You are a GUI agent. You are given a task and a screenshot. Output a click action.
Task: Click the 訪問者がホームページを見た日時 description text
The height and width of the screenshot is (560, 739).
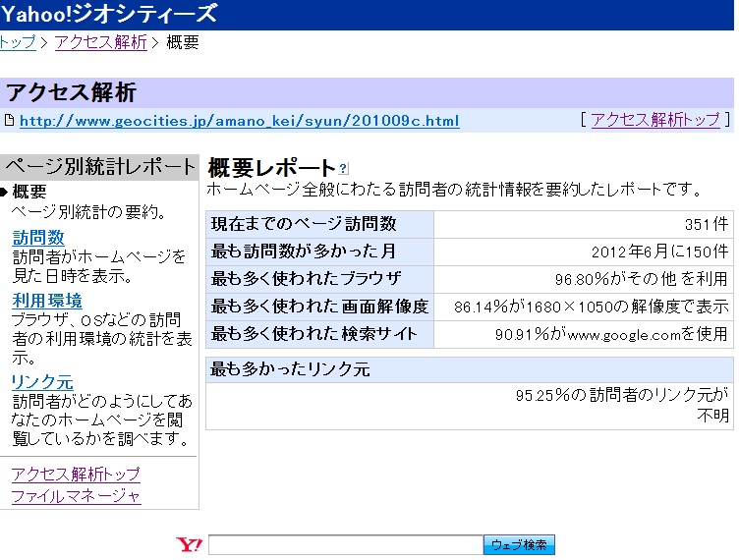[x=98, y=266]
